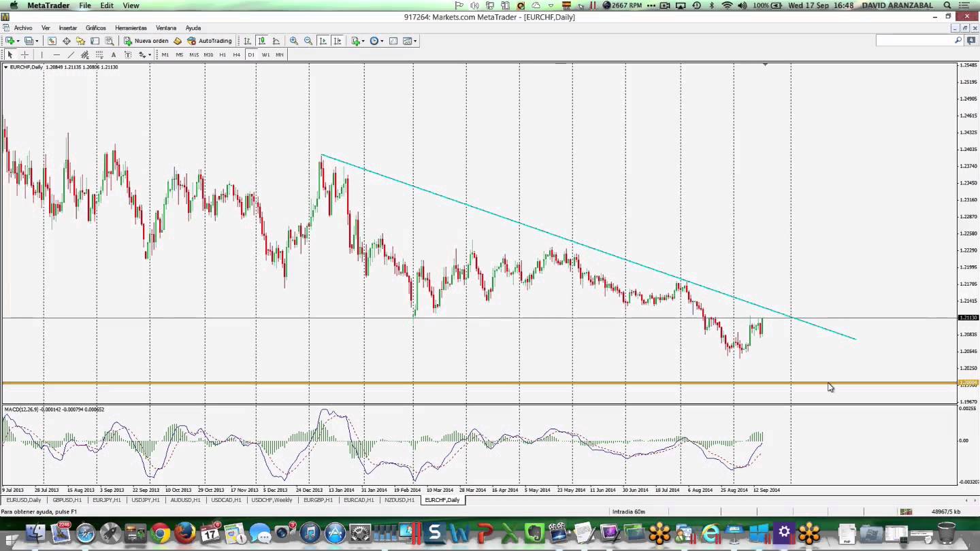Click the Zoom In magnifier icon
Screen dimensions: 980x551
click(294, 41)
